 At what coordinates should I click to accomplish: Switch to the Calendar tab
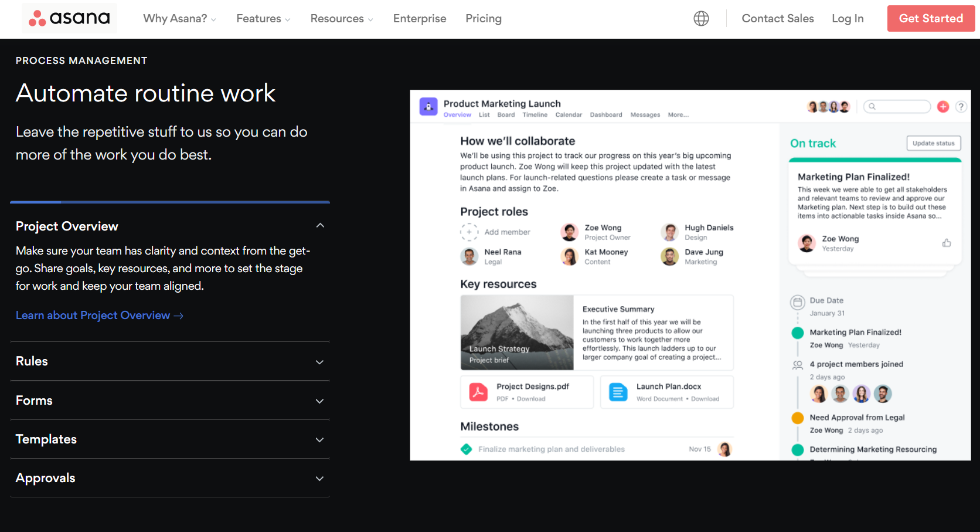569,115
